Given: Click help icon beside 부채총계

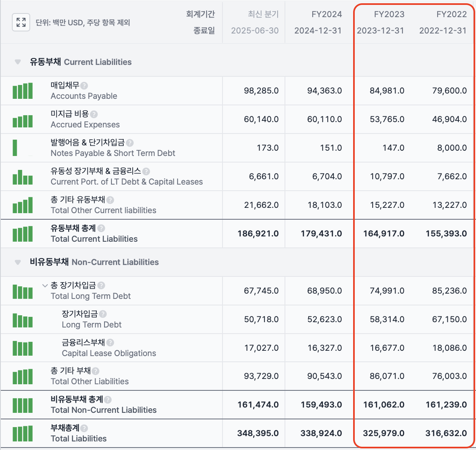Looking at the screenshot, I should 84,428.
